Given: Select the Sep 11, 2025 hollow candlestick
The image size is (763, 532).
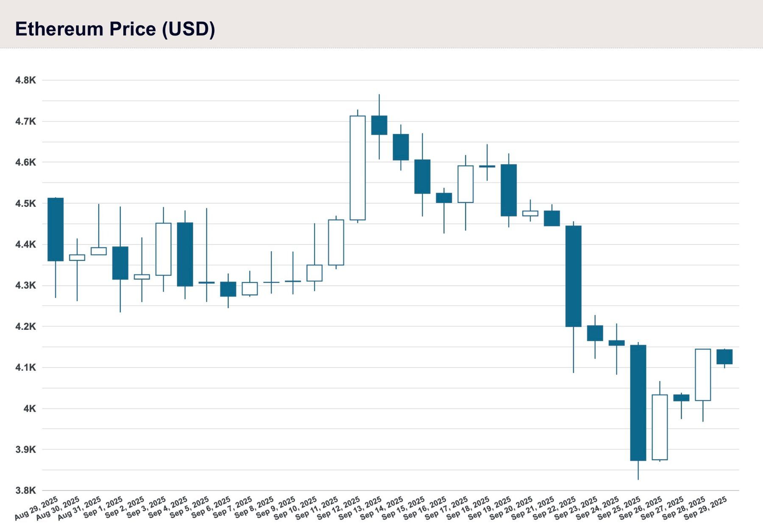Looking at the screenshot, I should click(336, 242).
